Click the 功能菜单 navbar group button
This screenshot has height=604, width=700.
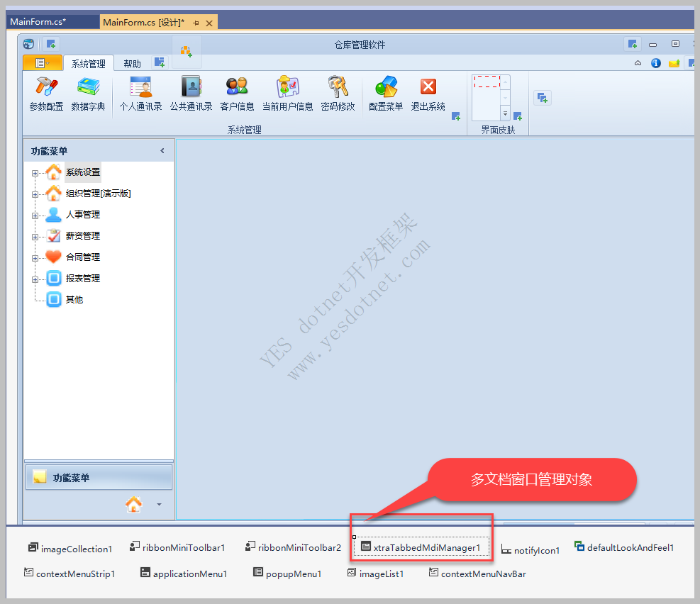pyautogui.click(x=99, y=477)
